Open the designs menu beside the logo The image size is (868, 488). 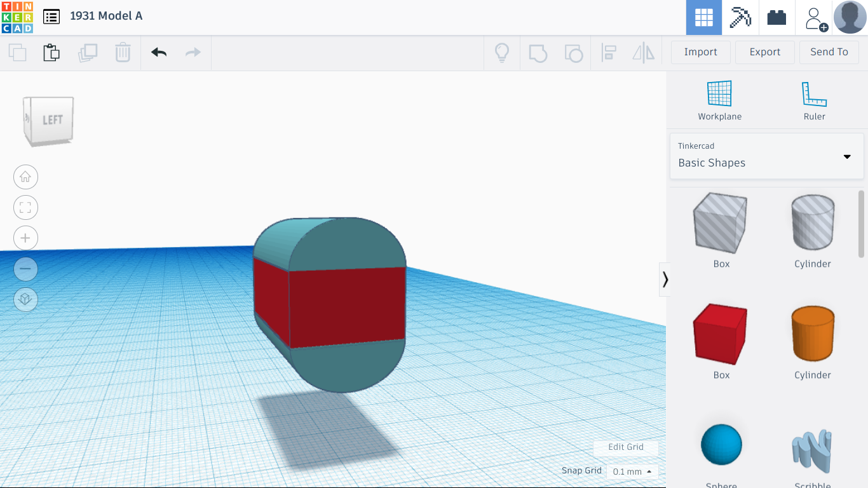(x=51, y=17)
